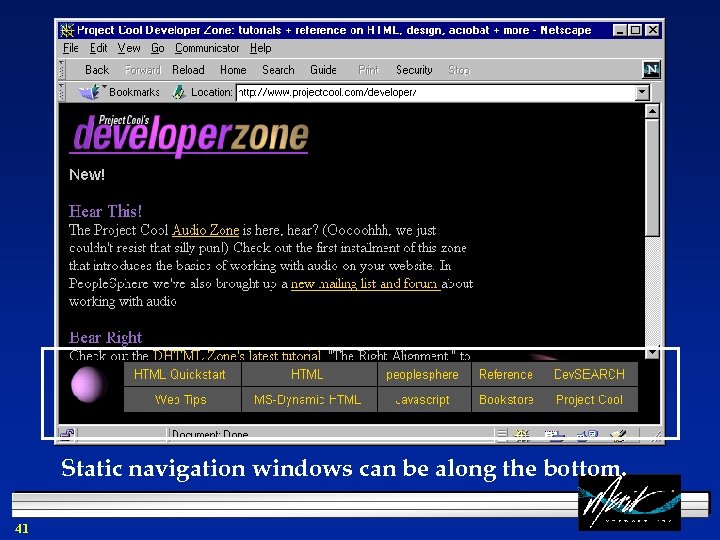This screenshot has width=720, height=540.
Task: Maximize the Netscape window
Action: 635,30
